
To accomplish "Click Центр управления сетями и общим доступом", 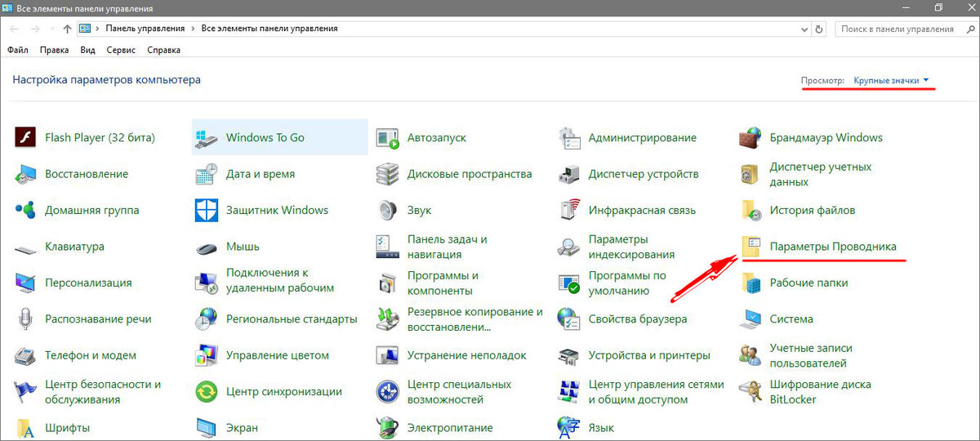I will coord(656,392).
